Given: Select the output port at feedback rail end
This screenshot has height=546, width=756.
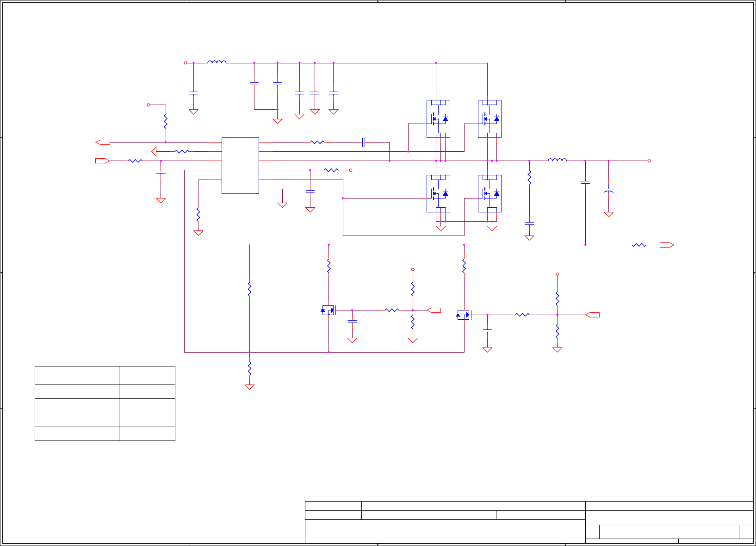Looking at the screenshot, I should [667, 245].
